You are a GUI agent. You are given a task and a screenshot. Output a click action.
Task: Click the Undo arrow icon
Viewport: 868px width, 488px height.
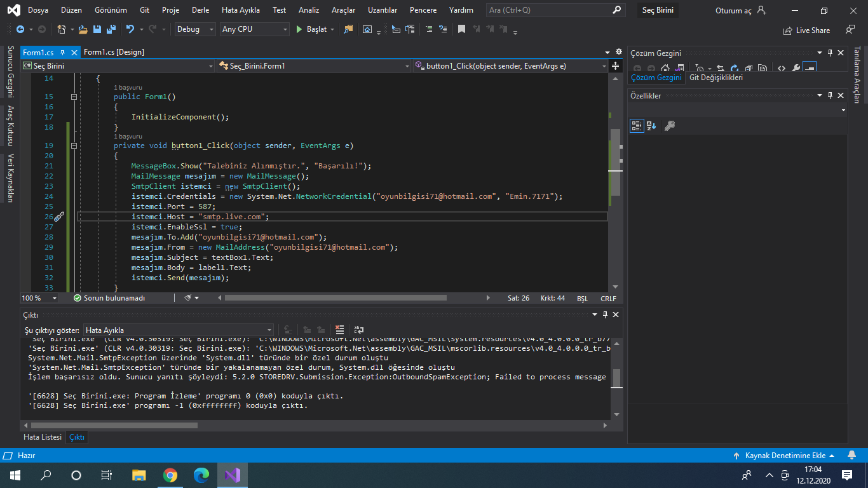130,29
